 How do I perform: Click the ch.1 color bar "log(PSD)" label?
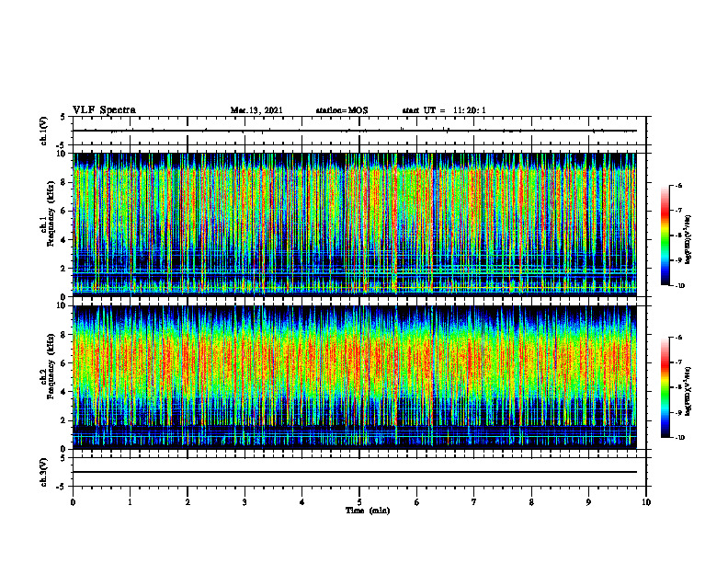(688, 240)
